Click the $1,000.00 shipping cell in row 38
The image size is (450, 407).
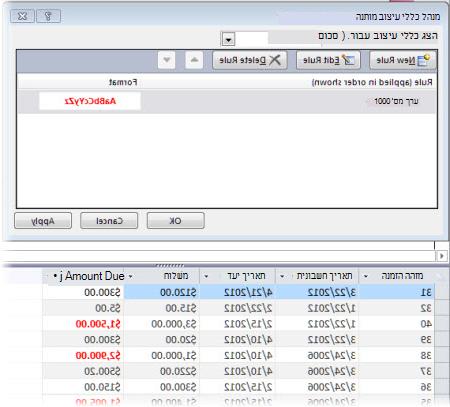[x=162, y=355]
